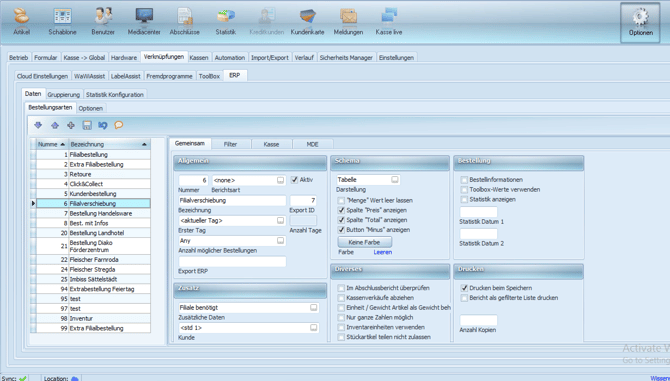Viewport: 670px width, 381px height.
Task: Select the Click&Collect row
Action: pos(93,184)
